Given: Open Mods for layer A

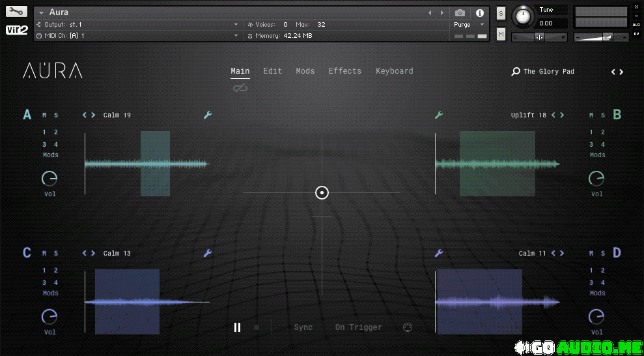Looking at the screenshot, I should coord(51,155).
